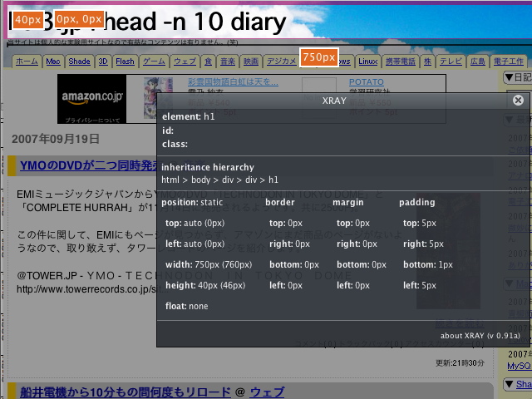Click the ウェブ category link after the 船井電機 headline

coord(267,392)
